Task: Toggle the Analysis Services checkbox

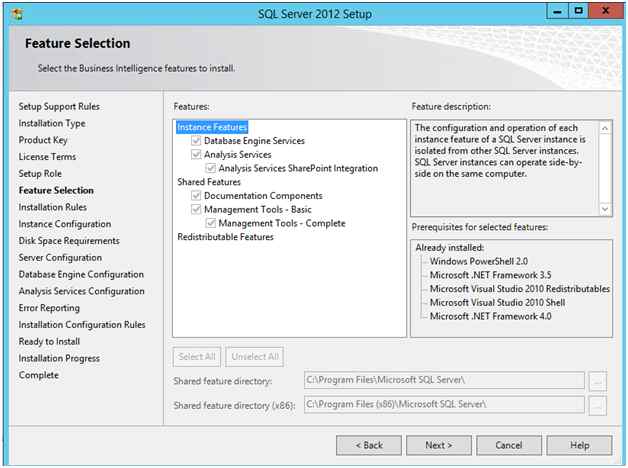Action: tap(196, 154)
